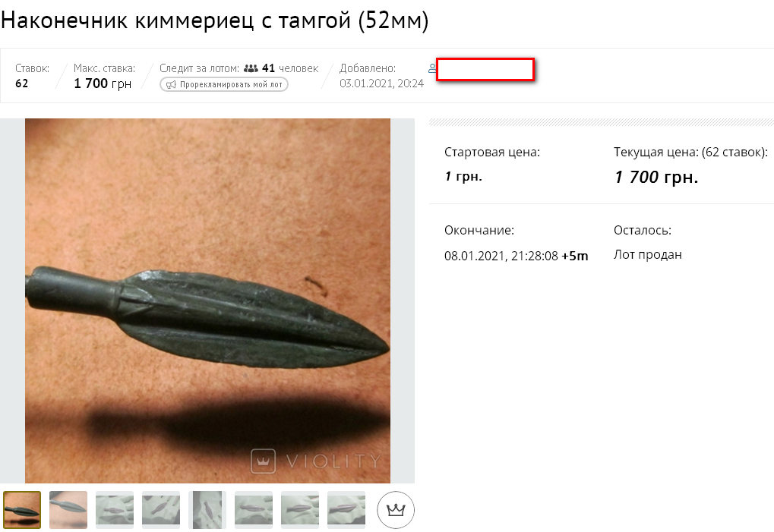Click the crown icon beside the thumbnails
This screenshot has height=532, width=774.
pos(396,510)
